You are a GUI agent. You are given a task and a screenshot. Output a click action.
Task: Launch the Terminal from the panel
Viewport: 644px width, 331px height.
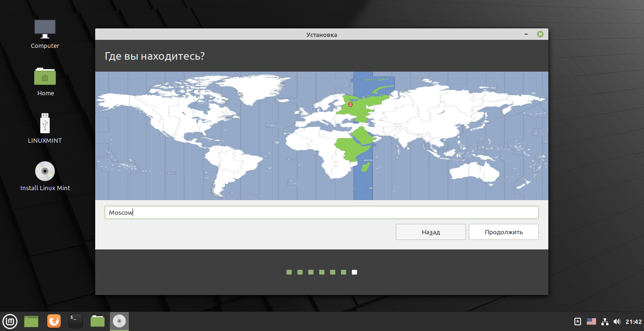pyautogui.click(x=76, y=321)
